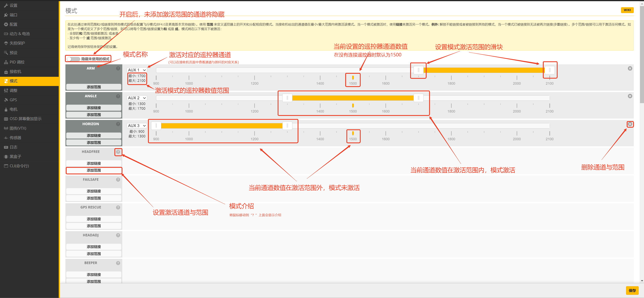Open the AUX 2 channel dropdown

pos(137,98)
